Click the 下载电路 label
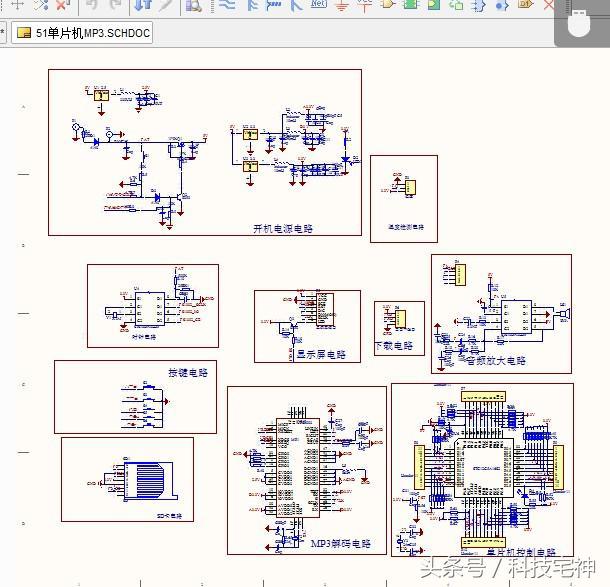Image resolution: width=610 pixels, height=587 pixels. [394, 346]
